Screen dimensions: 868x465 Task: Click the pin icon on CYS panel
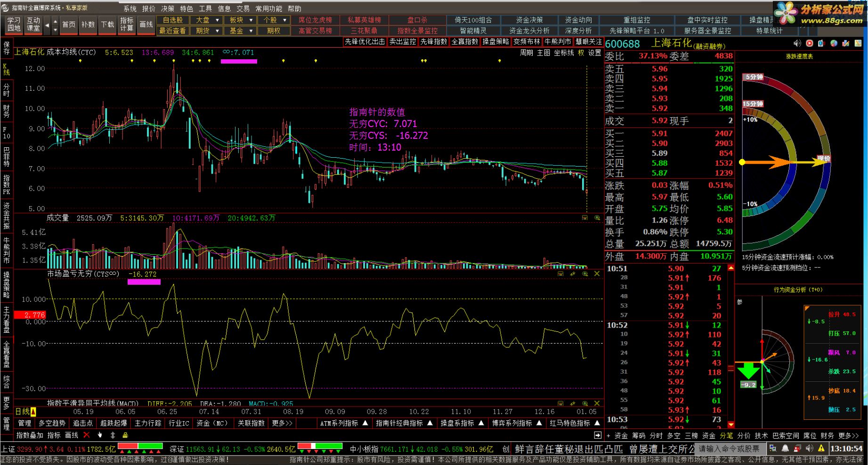point(573,273)
